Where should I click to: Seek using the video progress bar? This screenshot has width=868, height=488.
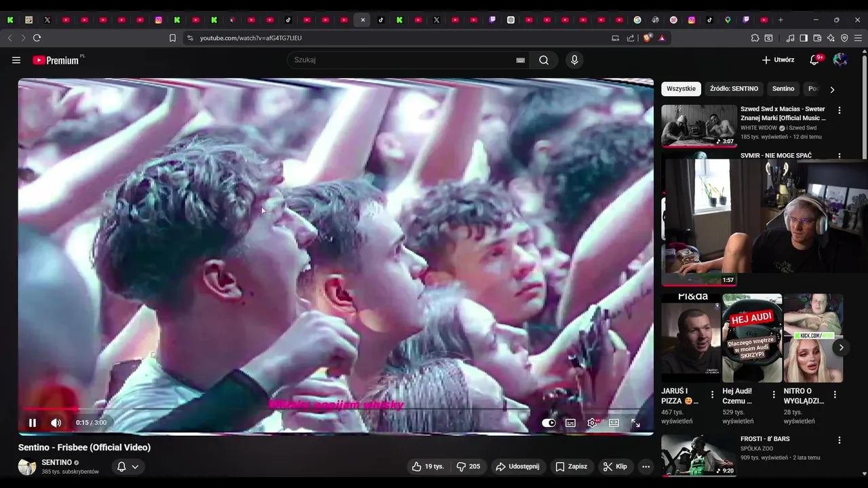point(336,409)
